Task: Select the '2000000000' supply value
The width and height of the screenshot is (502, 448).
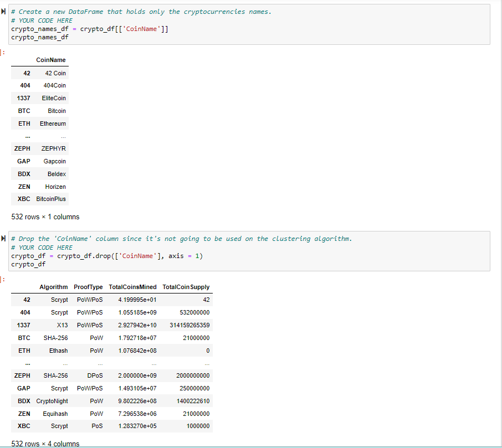Action: point(193,375)
